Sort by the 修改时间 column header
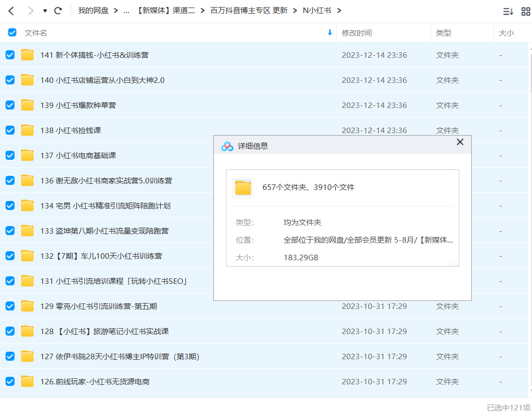 point(356,33)
